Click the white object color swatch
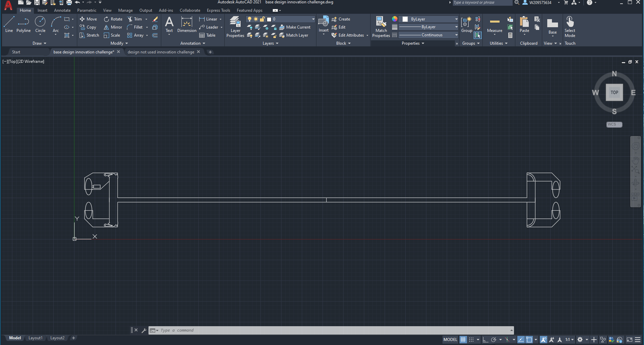The image size is (644, 345). [405, 19]
